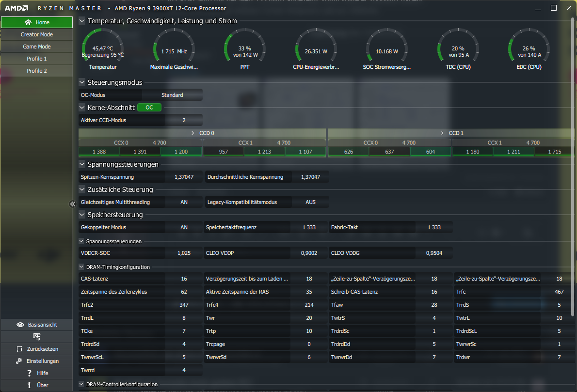Collapse the sidebar with double chevron
Viewport: 577px width, 392px height.
pos(73,204)
